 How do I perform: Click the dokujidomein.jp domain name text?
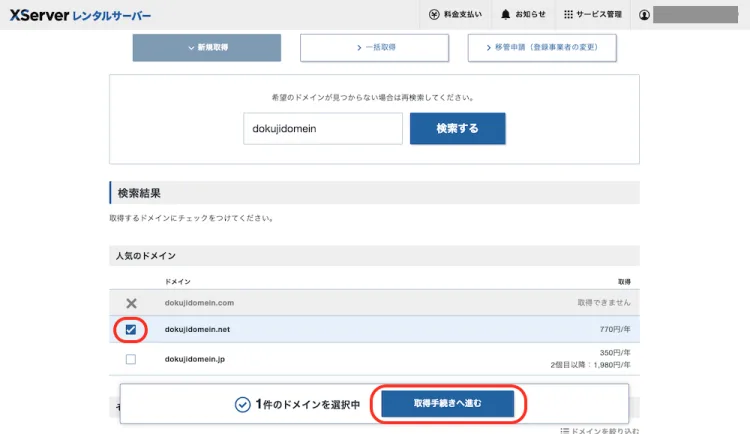(195, 359)
